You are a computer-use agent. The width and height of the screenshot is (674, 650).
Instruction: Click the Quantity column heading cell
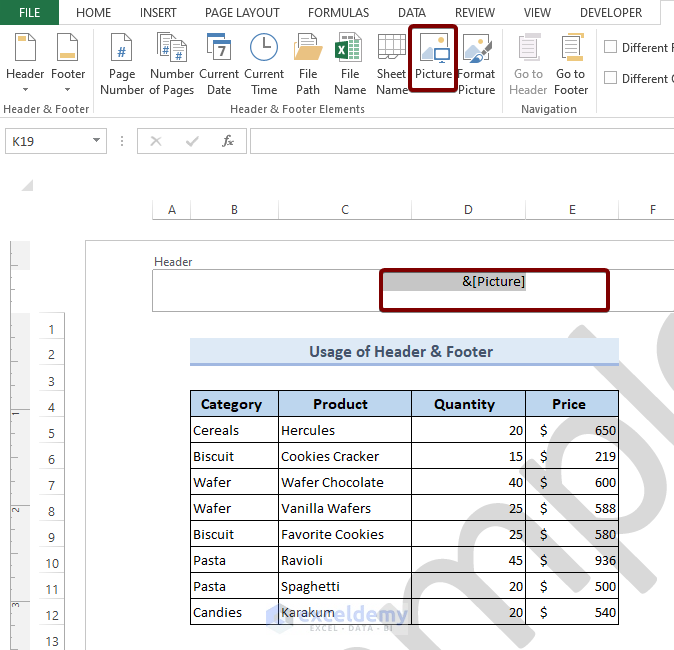(x=468, y=404)
